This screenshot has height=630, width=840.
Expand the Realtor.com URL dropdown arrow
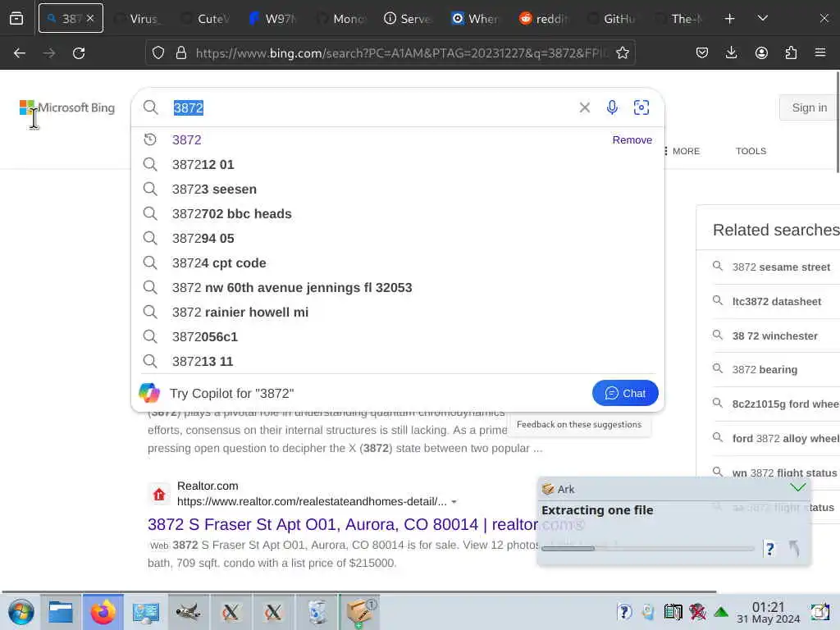(454, 502)
